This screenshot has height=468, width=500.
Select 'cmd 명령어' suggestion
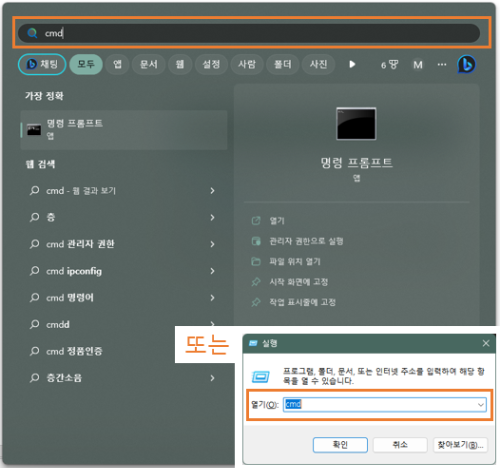pos(70,298)
